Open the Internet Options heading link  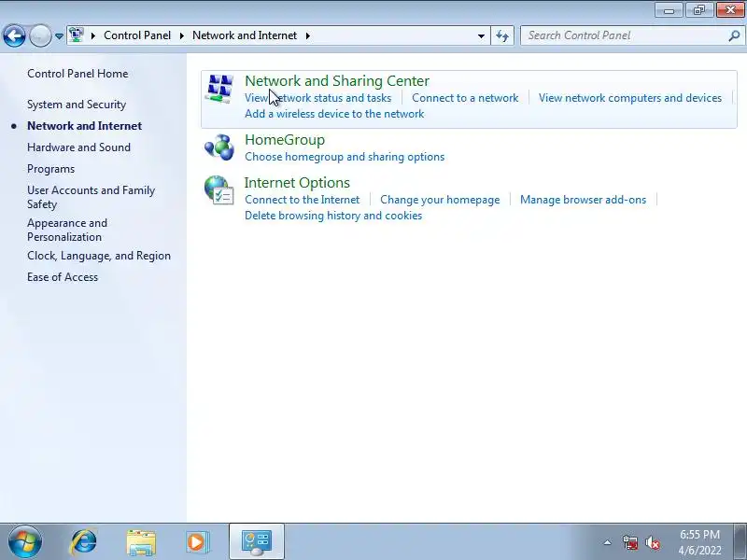[297, 183]
